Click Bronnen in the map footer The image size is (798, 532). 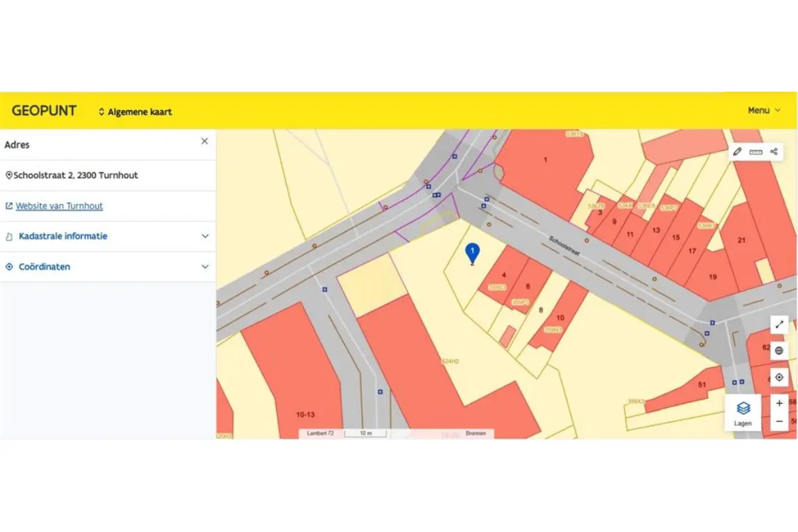click(475, 434)
